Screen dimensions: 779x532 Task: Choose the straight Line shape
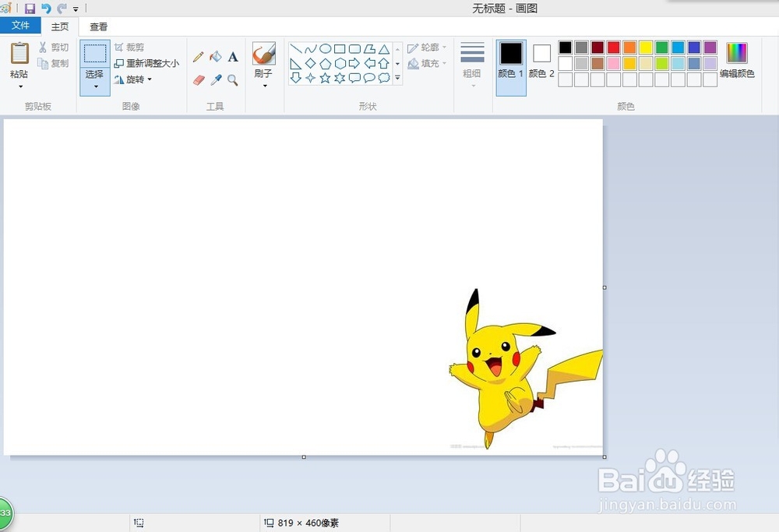click(295, 48)
